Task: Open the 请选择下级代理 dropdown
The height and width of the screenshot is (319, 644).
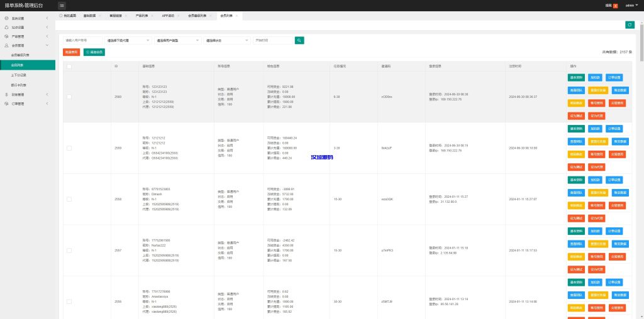Action: click(128, 40)
